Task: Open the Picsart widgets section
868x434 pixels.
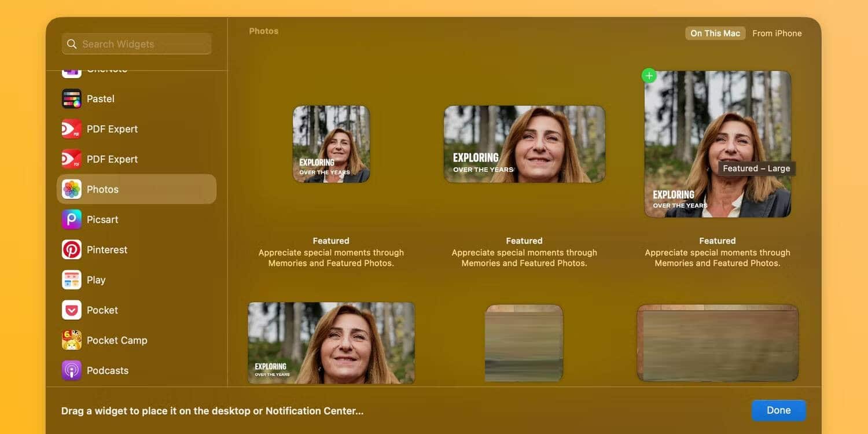Action: (71, 219)
